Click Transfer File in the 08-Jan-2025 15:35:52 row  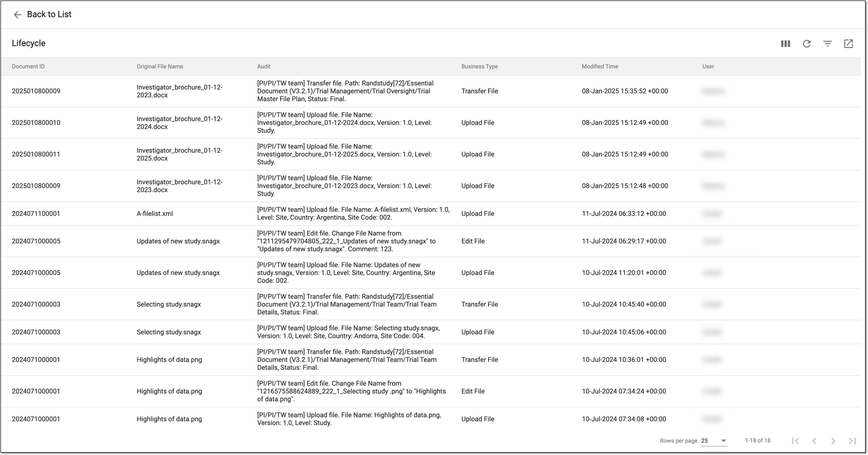tap(479, 91)
